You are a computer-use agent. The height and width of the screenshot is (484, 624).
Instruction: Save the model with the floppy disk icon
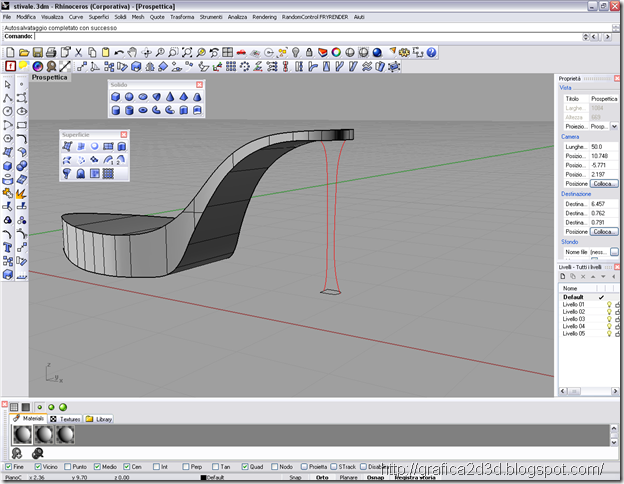(37, 53)
